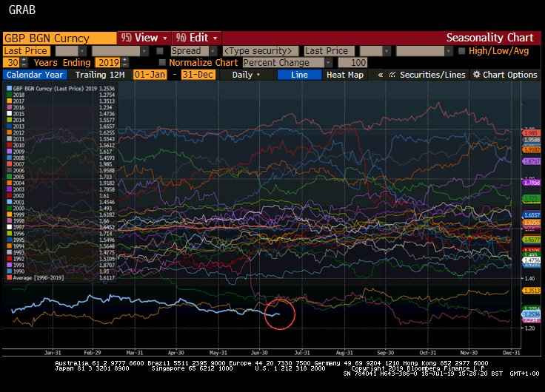Click the 1.9588 price tag on right axis
This screenshot has height=392, width=545.
[532, 139]
